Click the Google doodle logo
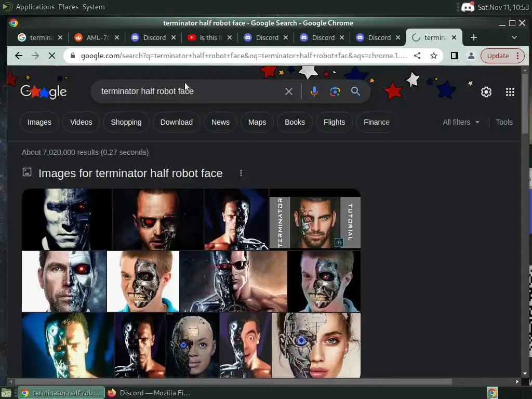Screen dimensions: 532x399 [44, 91]
